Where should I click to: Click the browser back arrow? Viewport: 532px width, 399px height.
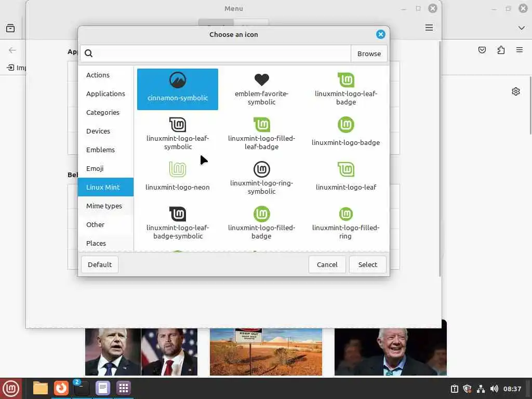pos(12,50)
